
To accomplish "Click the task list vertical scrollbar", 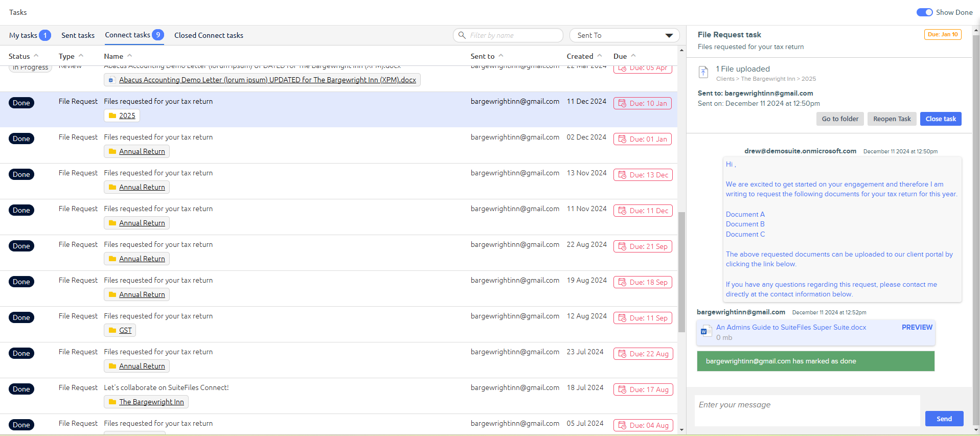I will (x=681, y=272).
